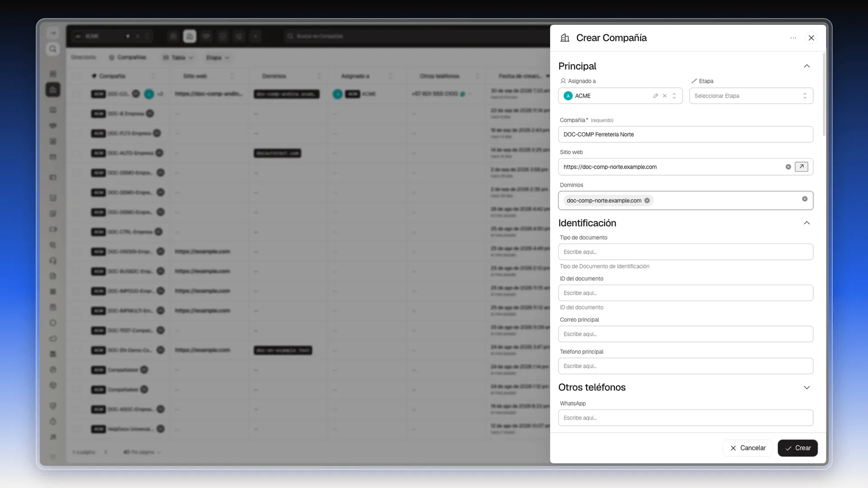Click the sidebar search icon
868x488 pixels.
(53, 49)
